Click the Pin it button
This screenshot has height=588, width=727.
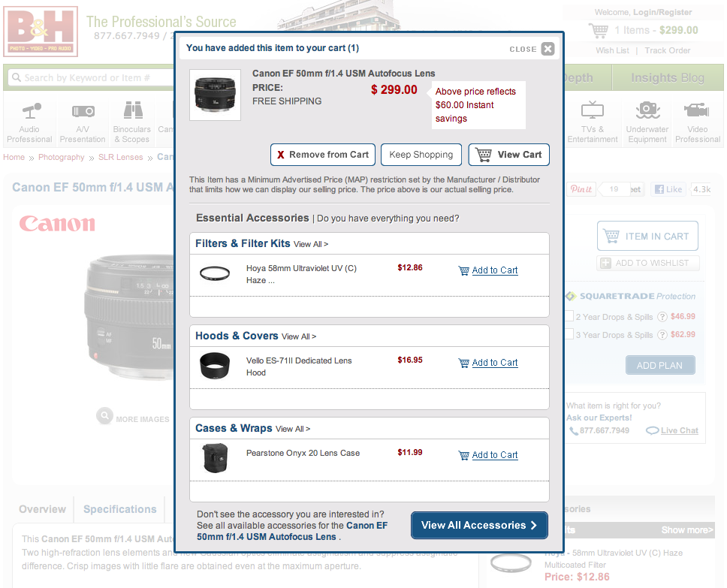[x=581, y=189]
